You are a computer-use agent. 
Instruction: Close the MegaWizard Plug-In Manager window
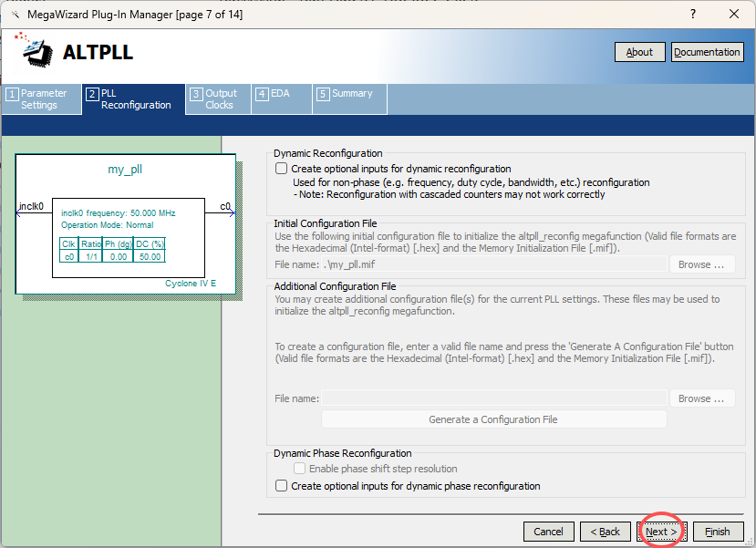(734, 14)
